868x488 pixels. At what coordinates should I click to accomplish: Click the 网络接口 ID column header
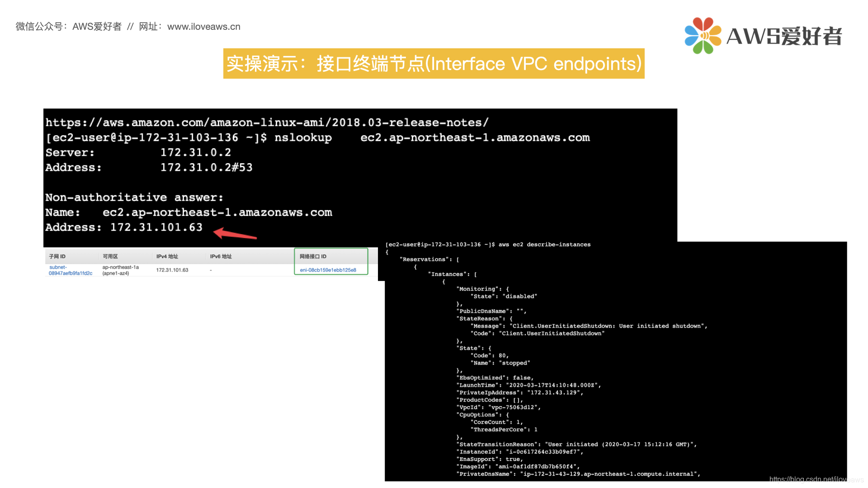[313, 256]
